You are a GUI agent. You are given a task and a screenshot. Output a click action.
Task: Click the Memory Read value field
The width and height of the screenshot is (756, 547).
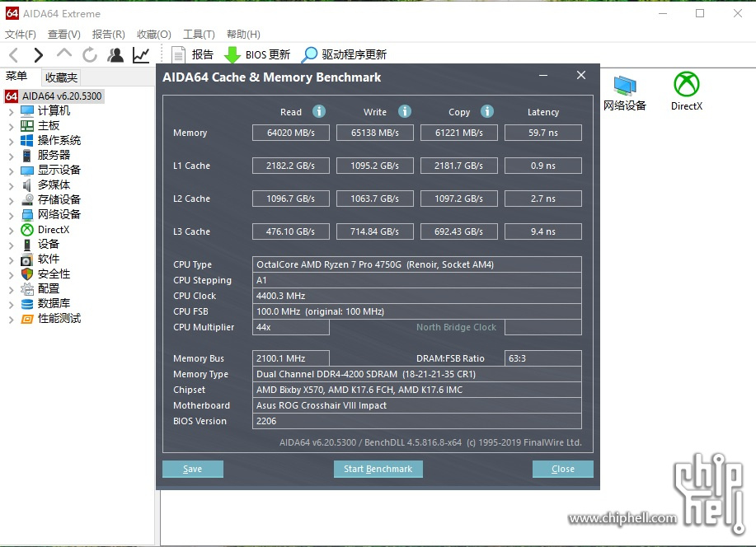pos(291,133)
